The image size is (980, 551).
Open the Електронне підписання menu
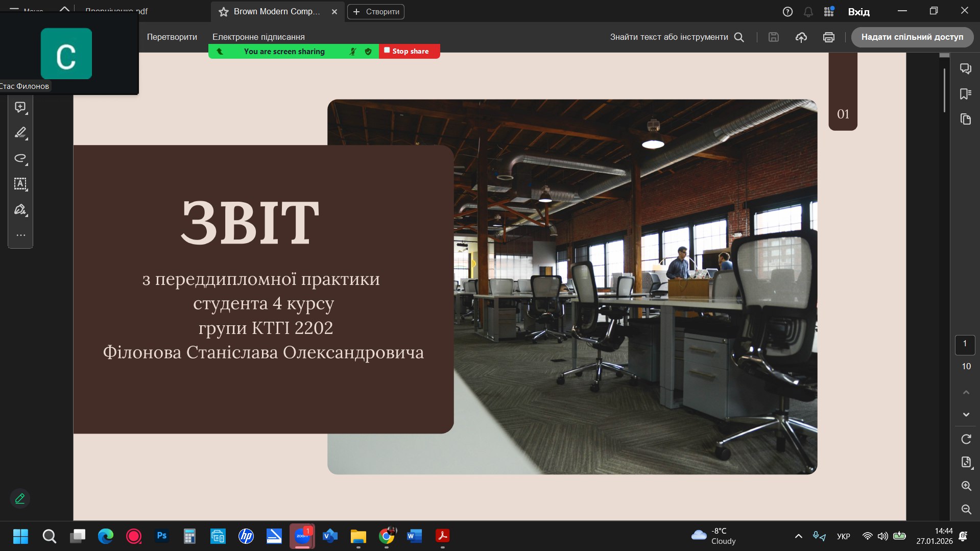tap(258, 37)
